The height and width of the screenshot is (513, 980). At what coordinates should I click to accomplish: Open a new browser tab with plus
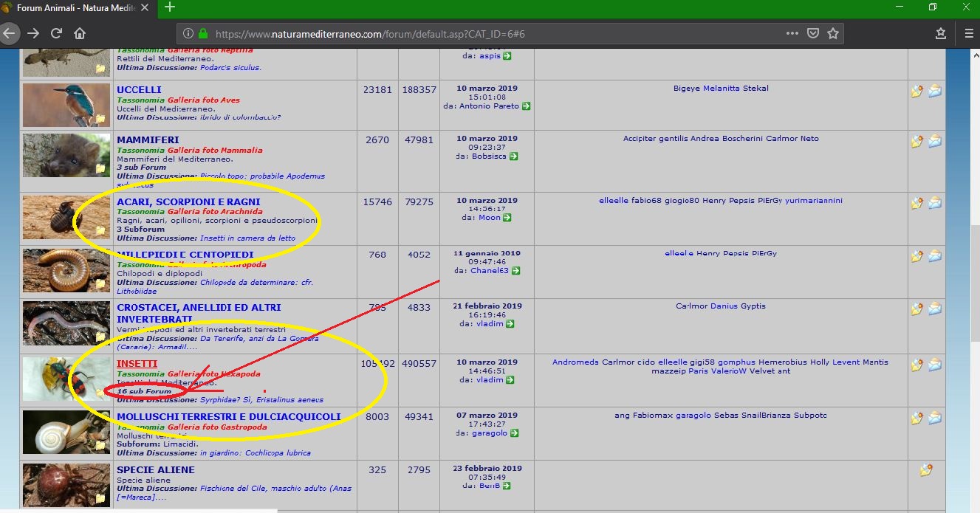170,7
